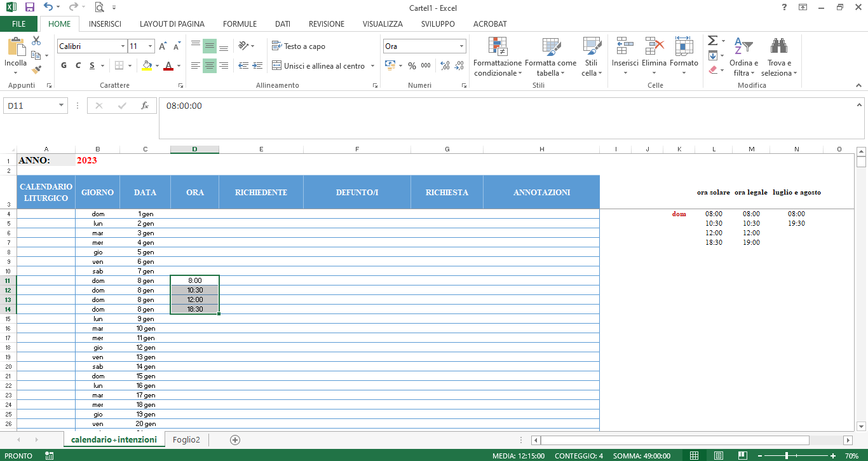Open the Name Box dropdown arrow
Image resolution: width=868 pixels, height=461 pixels.
62,106
